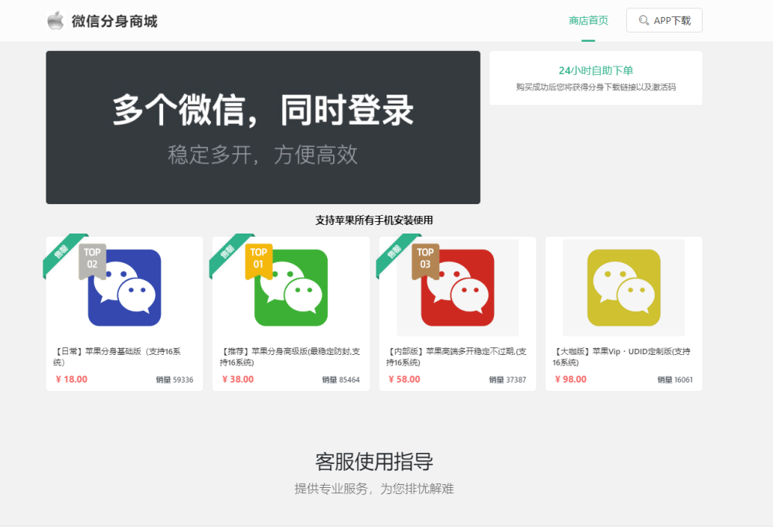Screen dimensions: 773x532
Task: Open 【日常】苹果分身基础版 product title
Action: click(x=117, y=356)
